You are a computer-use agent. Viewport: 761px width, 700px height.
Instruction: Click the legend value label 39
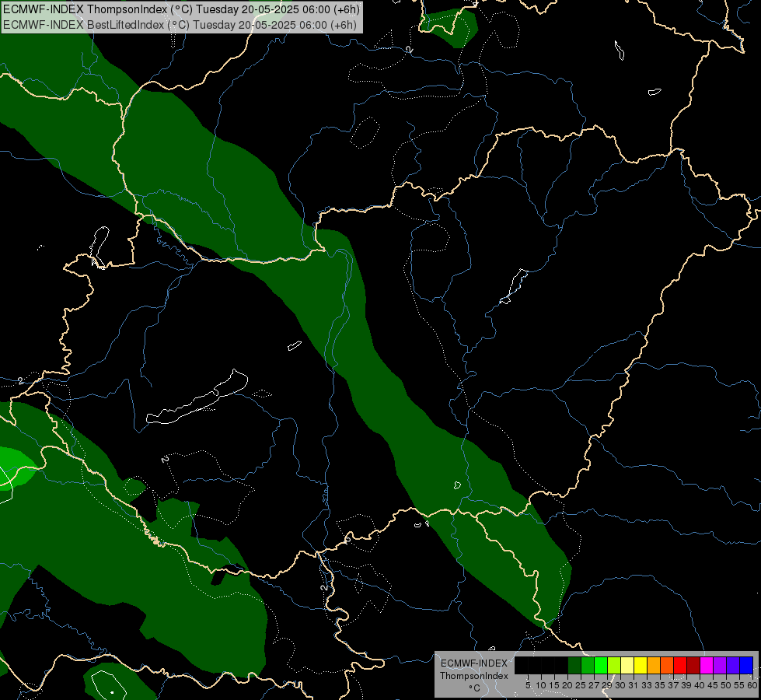coord(686,685)
